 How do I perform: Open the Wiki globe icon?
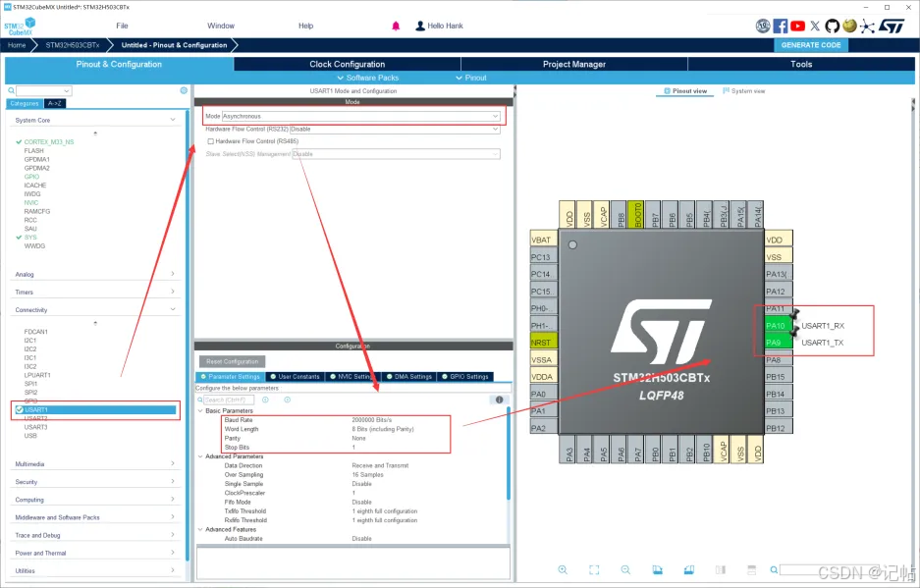tap(849, 26)
